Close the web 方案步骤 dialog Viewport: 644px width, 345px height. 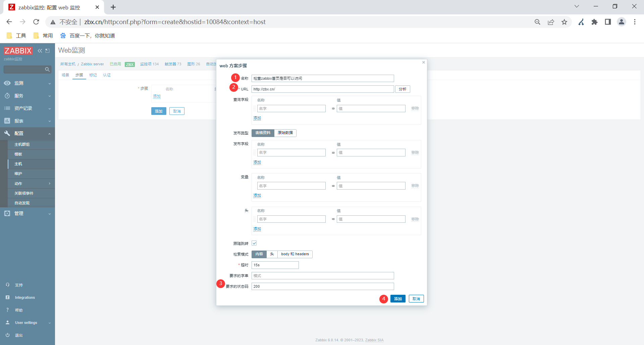pos(424,62)
